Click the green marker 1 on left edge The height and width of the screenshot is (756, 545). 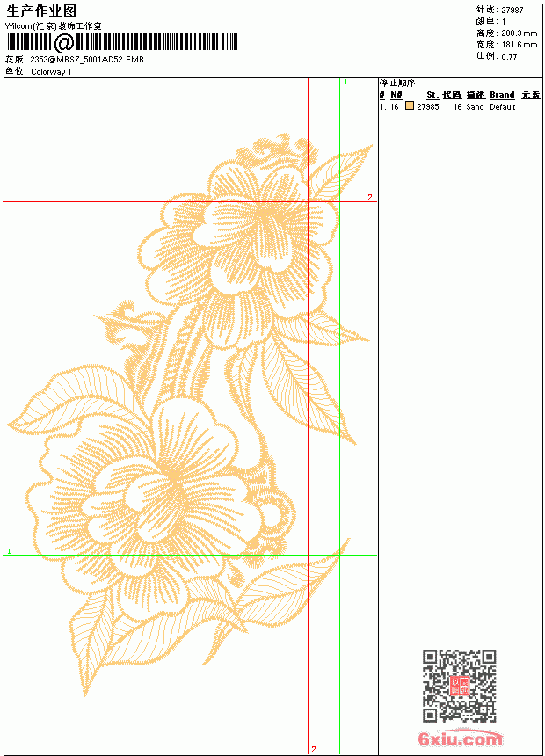click(9, 550)
